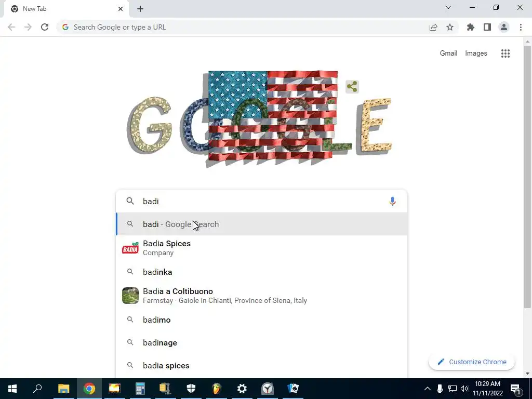532x399 pixels.
Task: Open the network tray icon
Action: (453, 389)
